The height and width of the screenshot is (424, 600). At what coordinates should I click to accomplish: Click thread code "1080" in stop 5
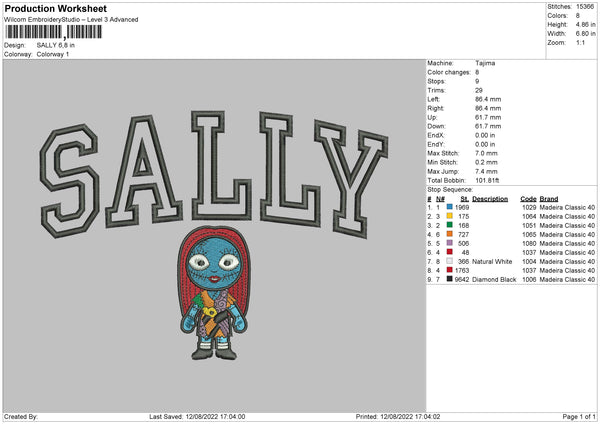529,243
